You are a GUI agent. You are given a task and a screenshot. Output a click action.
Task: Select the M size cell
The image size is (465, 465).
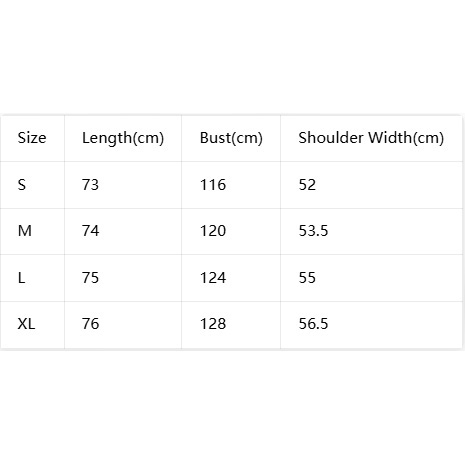coord(25,231)
